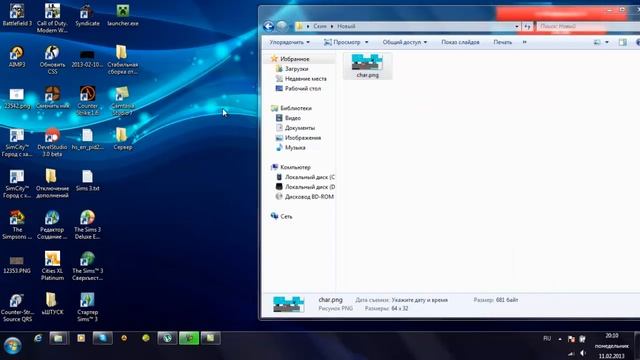Go back in Explorer window
This screenshot has height=360, width=640.
click(x=268, y=26)
